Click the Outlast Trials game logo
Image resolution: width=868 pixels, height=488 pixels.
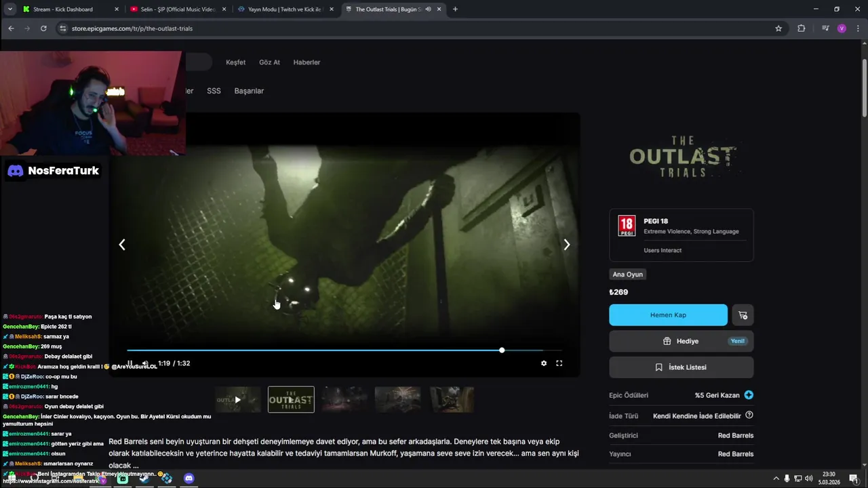(x=681, y=157)
